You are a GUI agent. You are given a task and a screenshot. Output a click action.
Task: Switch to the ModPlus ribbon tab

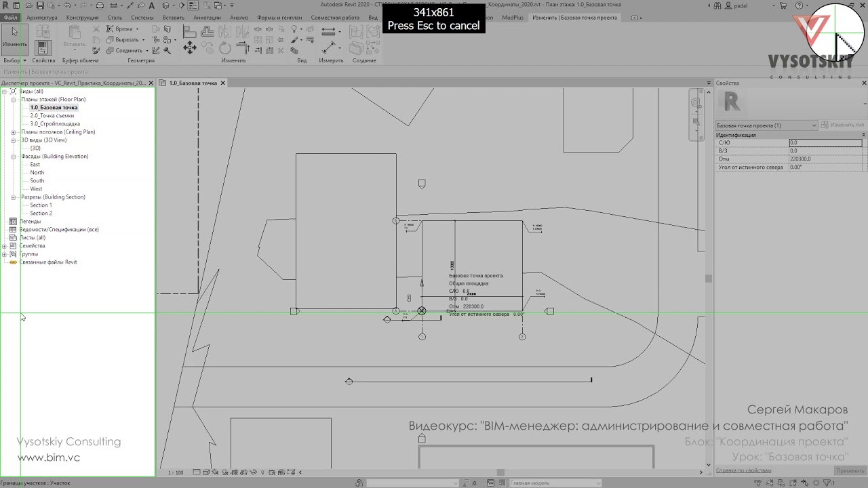[513, 17]
